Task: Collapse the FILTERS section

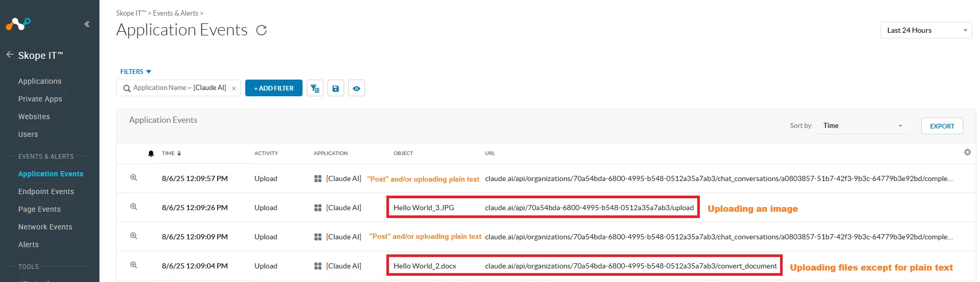Action: tap(135, 72)
